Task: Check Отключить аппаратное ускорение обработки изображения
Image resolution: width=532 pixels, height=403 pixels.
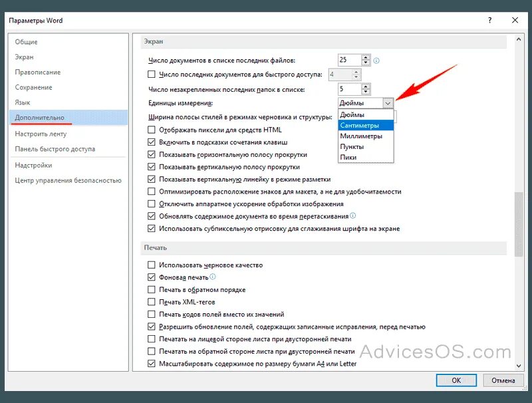Action: tap(152, 203)
